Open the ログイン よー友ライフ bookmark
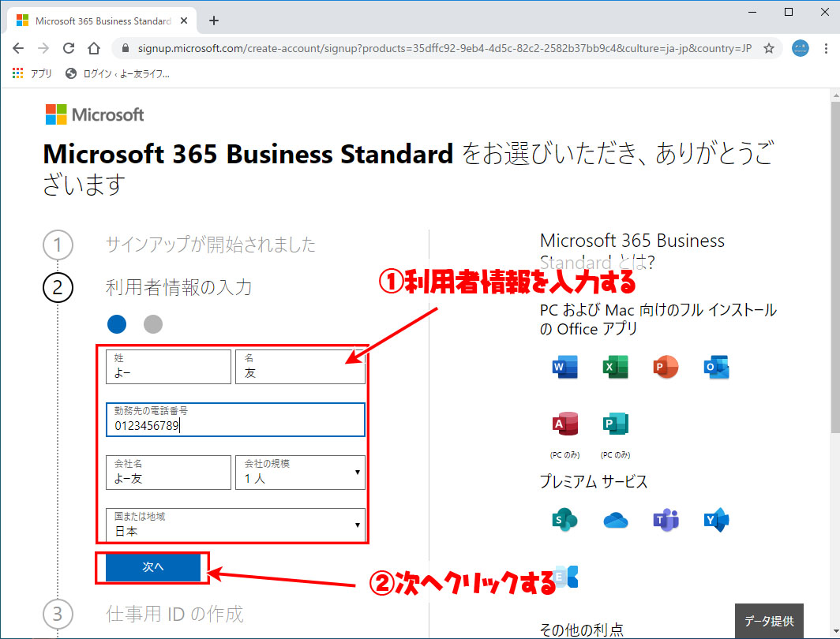Image resolution: width=840 pixels, height=639 pixels. pyautogui.click(x=118, y=73)
